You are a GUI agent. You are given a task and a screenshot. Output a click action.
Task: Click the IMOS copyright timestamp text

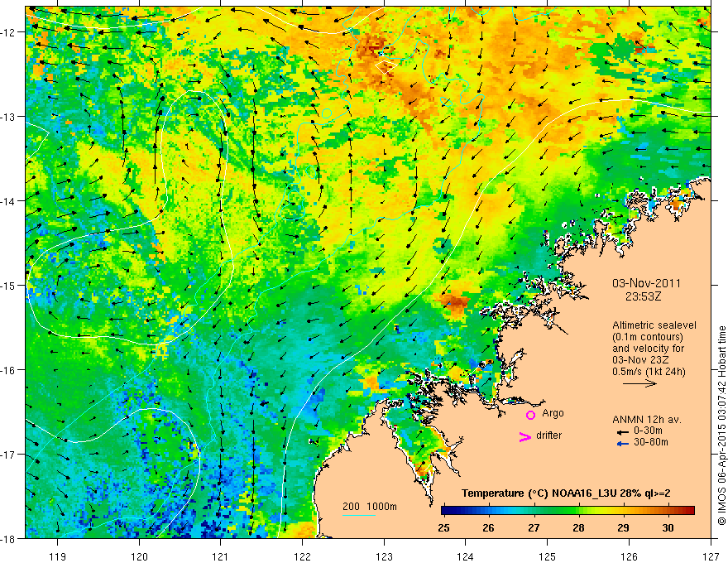click(721, 426)
